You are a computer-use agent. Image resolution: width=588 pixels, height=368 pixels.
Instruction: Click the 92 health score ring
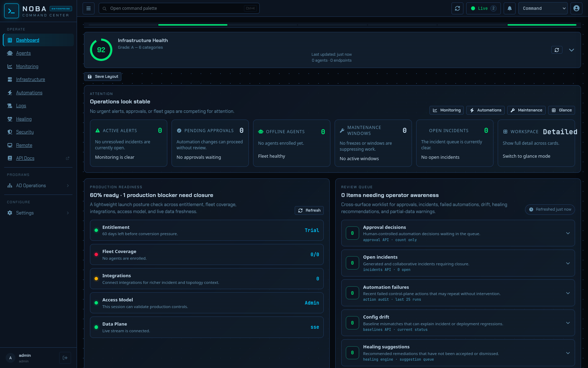click(101, 50)
